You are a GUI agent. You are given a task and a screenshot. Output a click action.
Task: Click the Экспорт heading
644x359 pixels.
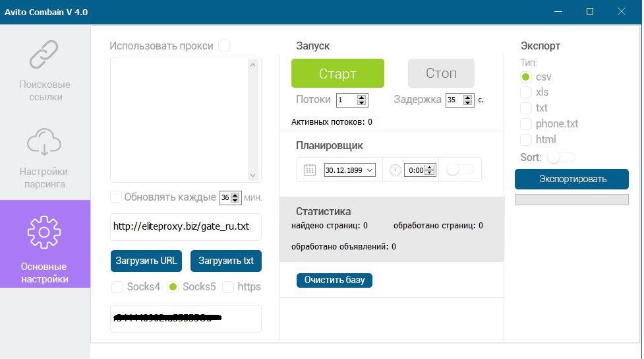tap(540, 46)
